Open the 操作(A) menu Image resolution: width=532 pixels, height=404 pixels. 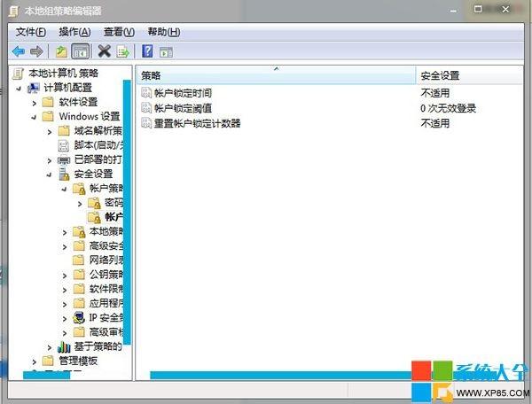[74, 32]
